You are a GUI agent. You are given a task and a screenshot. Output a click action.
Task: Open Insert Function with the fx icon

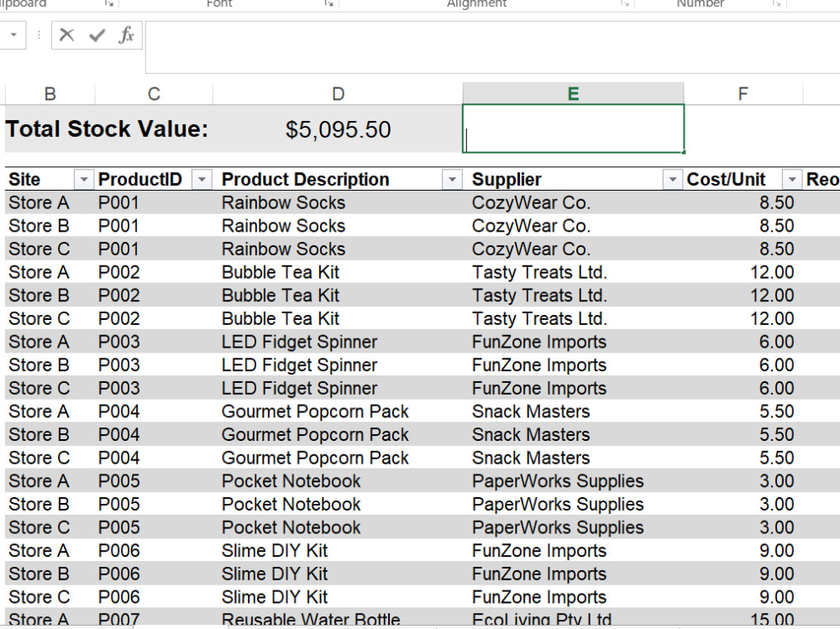point(127,35)
